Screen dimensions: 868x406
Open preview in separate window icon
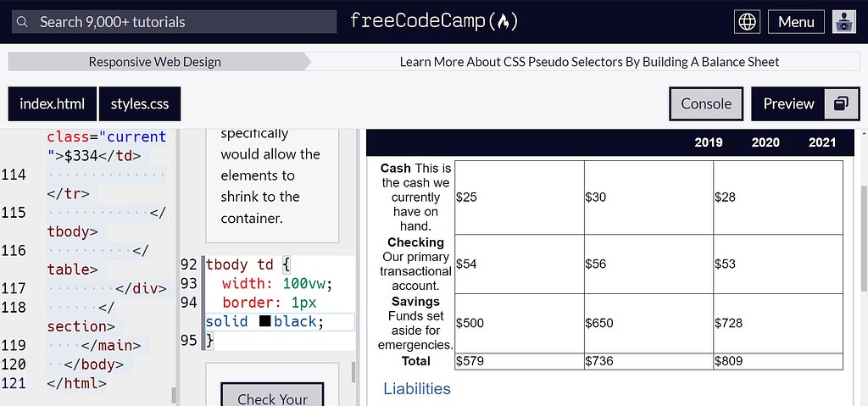point(841,103)
